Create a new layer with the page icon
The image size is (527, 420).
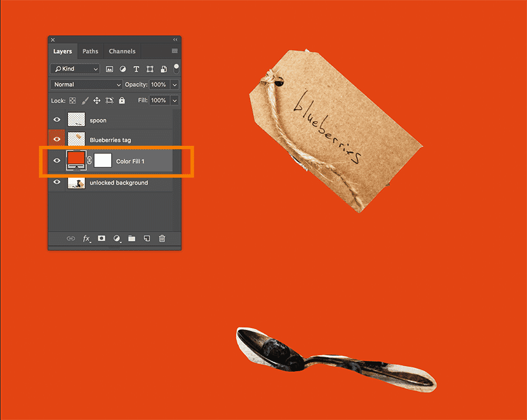coord(147,239)
